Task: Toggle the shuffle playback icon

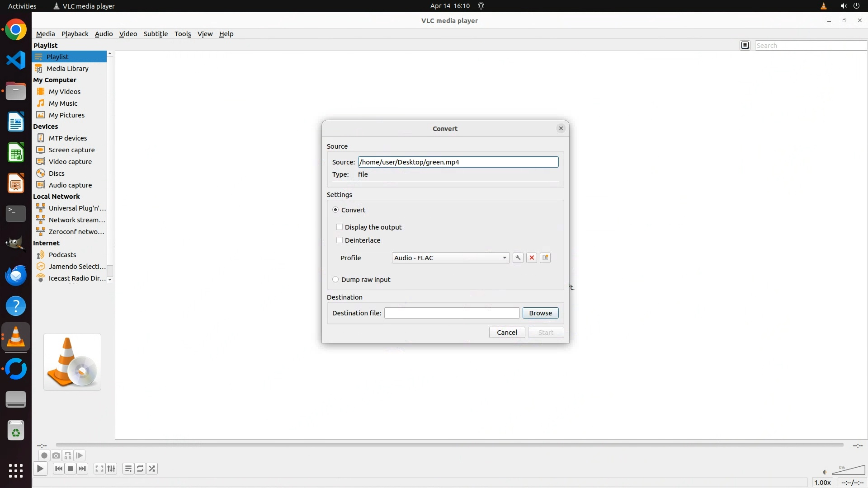Action: pos(152,469)
